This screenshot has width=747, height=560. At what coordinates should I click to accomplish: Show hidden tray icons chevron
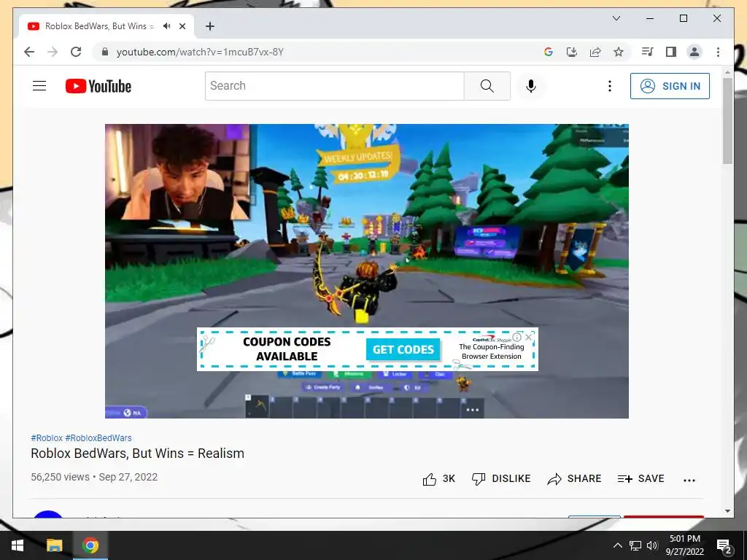617,545
